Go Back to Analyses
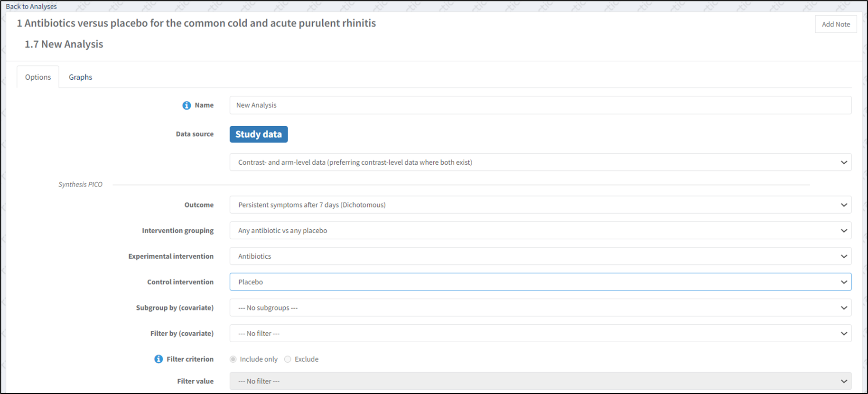This screenshot has height=394, width=868. tap(31, 6)
